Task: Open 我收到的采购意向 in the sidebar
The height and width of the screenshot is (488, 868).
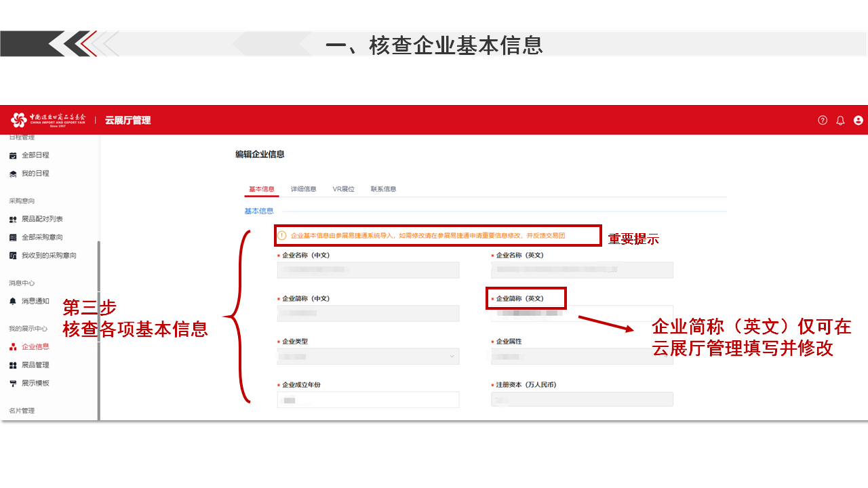Action: pyautogui.click(x=49, y=256)
